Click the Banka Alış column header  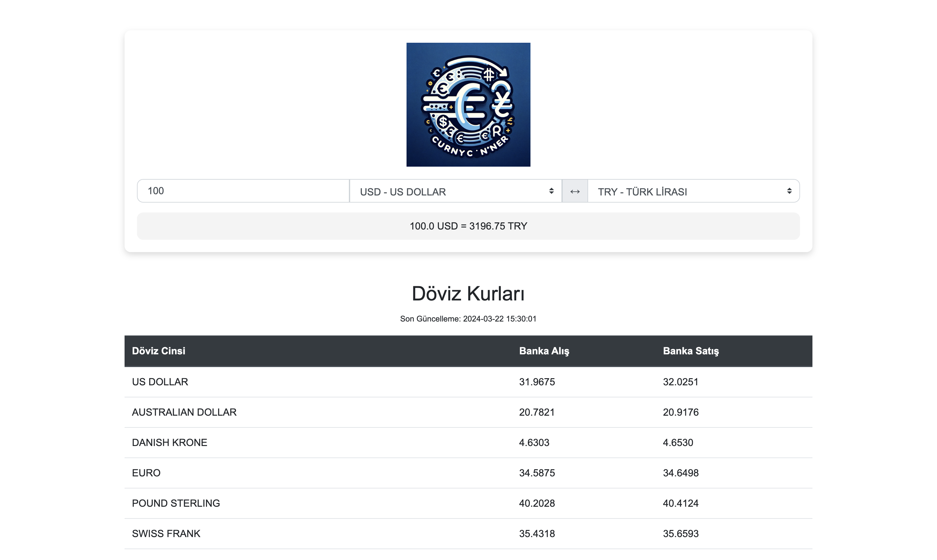point(543,351)
